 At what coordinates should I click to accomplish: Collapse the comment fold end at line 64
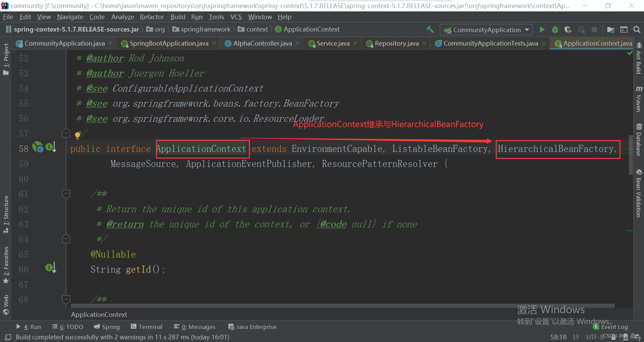click(x=66, y=239)
